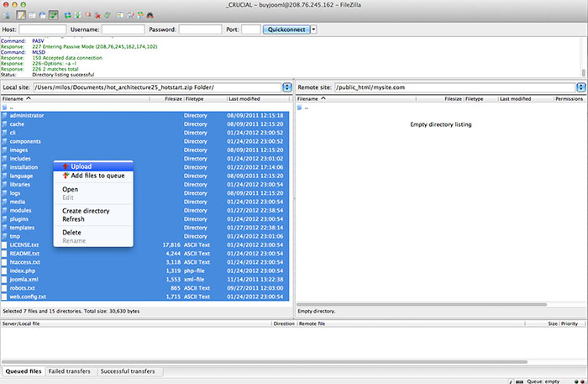This screenshot has height=384, width=588.
Task: Choose Delete from the context menu
Action: [93, 233]
